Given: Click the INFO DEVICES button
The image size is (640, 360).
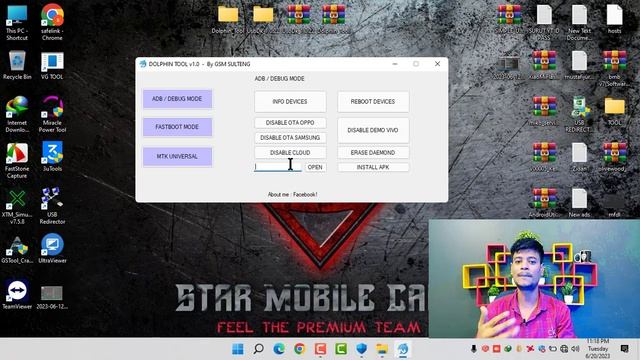Looking at the screenshot, I should 290,102.
